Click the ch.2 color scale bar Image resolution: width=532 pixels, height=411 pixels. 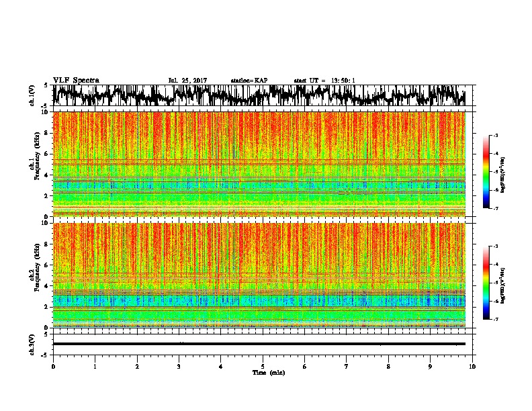(x=486, y=283)
